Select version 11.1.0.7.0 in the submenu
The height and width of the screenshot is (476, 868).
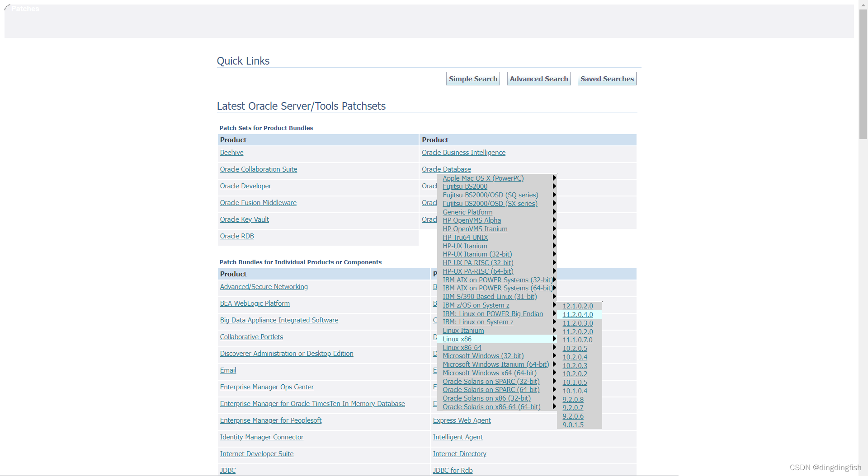[577, 340]
